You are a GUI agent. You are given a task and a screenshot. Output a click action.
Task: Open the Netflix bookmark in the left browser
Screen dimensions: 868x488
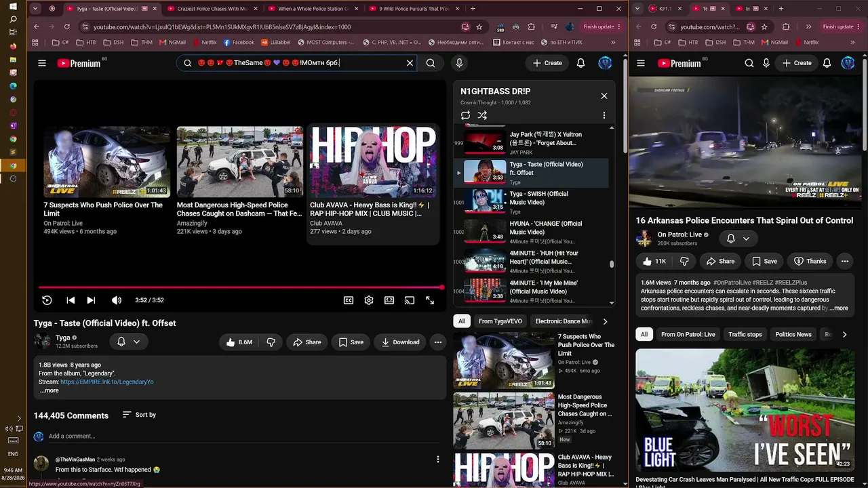click(204, 42)
